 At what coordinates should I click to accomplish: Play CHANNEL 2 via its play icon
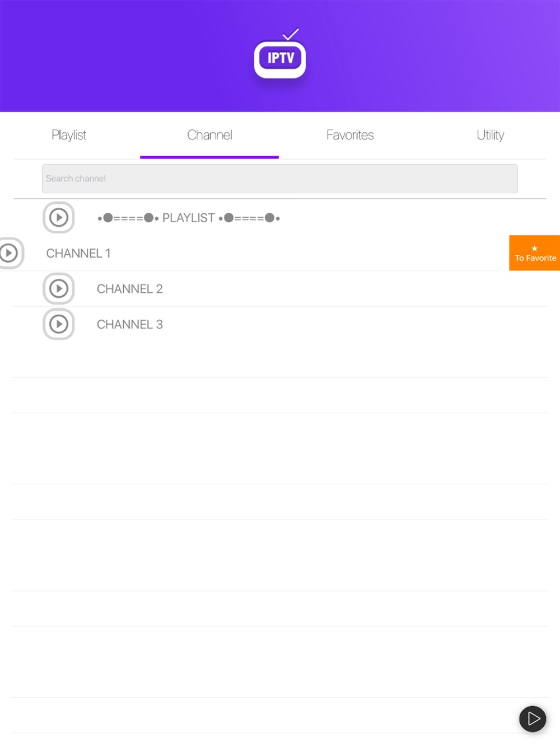(x=59, y=288)
